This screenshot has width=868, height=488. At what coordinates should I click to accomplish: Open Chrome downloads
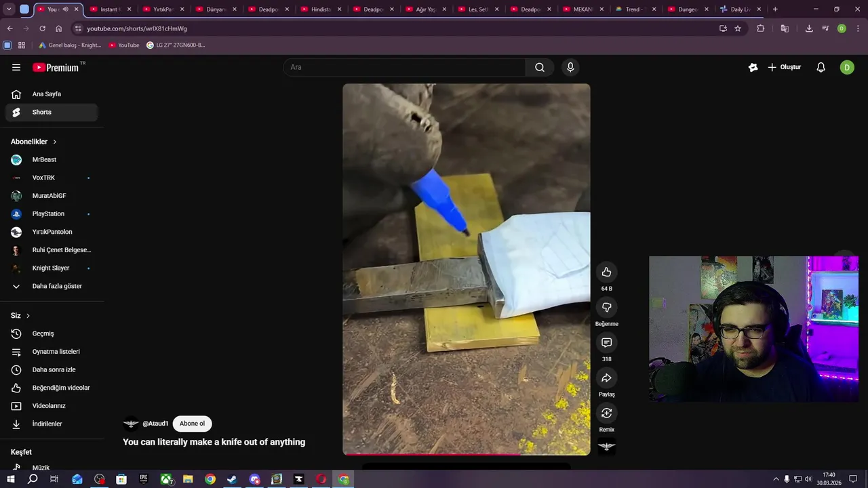(809, 28)
